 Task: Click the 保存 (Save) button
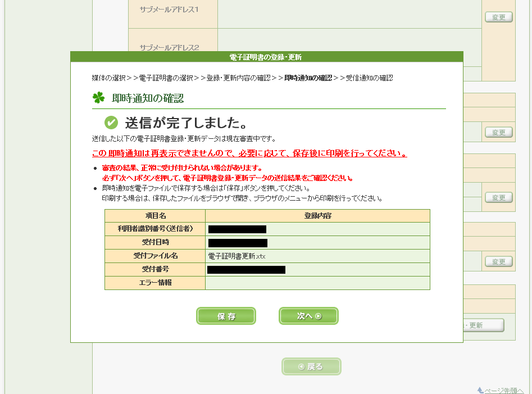coord(226,316)
